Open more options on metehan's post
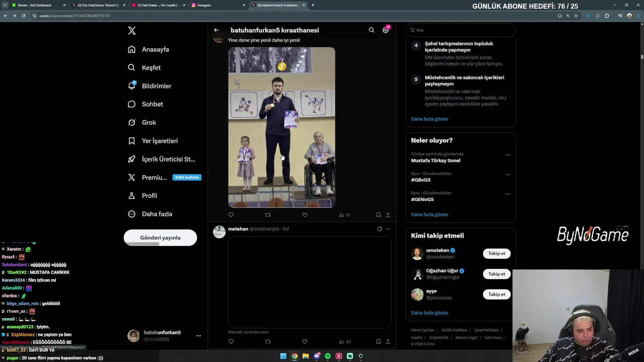Screen dimensions: 644x362 click(388, 229)
